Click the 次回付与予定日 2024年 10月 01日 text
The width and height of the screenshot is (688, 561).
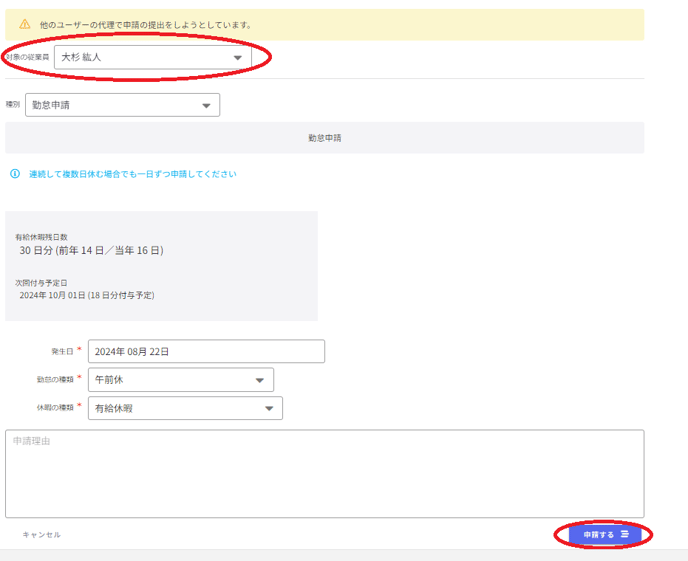[x=86, y=296]
